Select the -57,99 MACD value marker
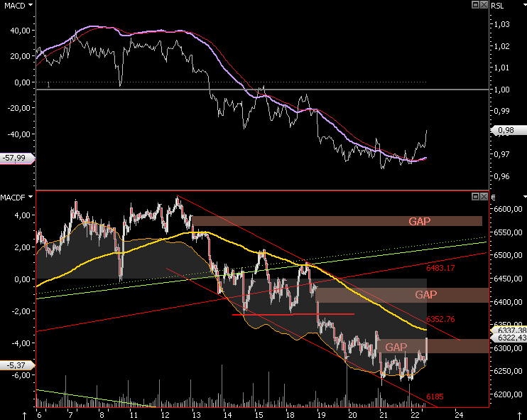The height and width of the screenshot is (420, 527). point(17,158)
